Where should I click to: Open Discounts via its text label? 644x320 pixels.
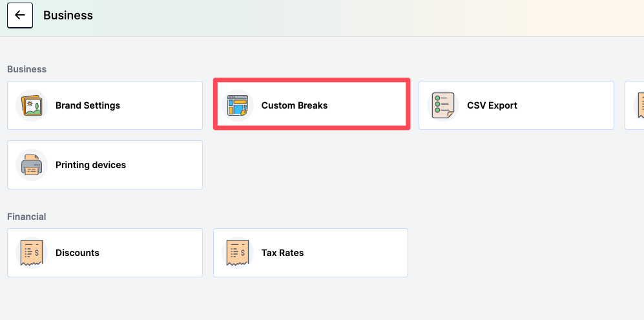coord(78,253)
